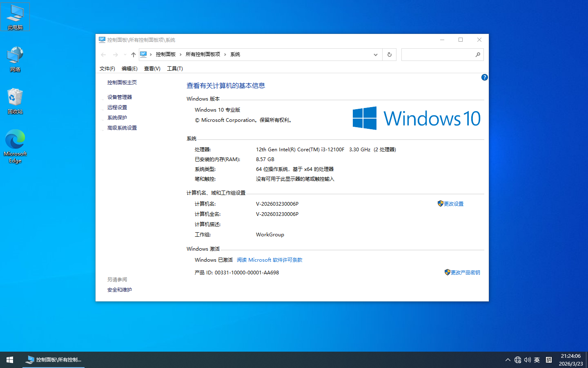Expand the address bar dropdown chevron

click(x=375, y=54)
